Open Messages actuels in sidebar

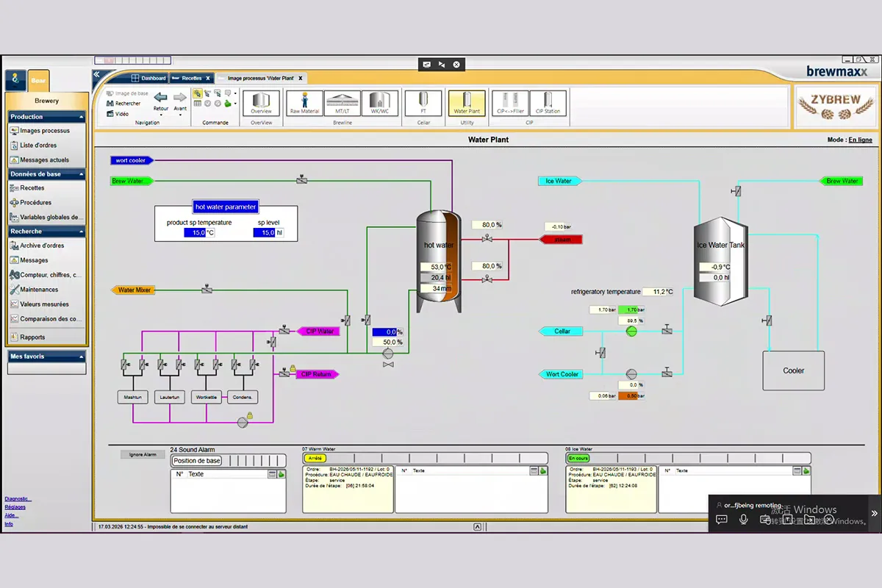coord(45,159)
